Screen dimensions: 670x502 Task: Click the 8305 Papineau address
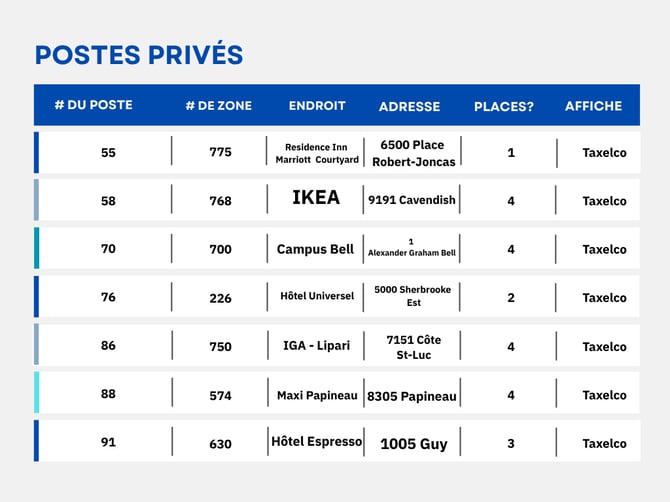pos(411,396)
